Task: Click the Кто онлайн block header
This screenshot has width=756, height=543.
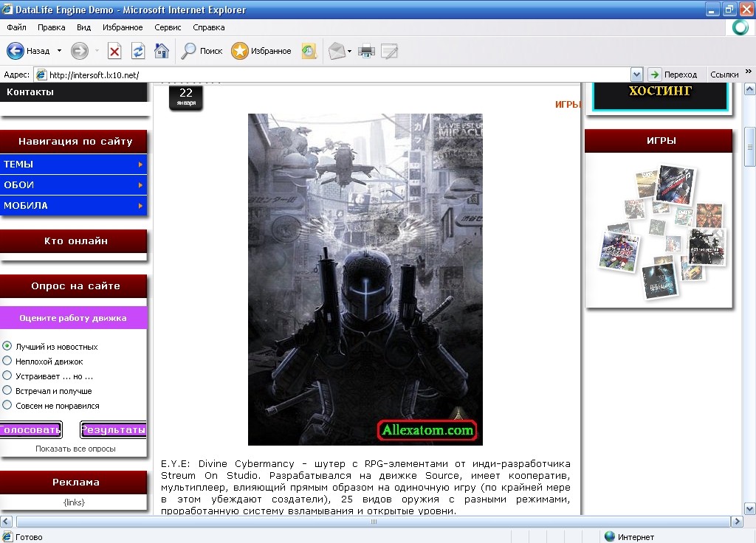Action: click(x=73, y=241)
